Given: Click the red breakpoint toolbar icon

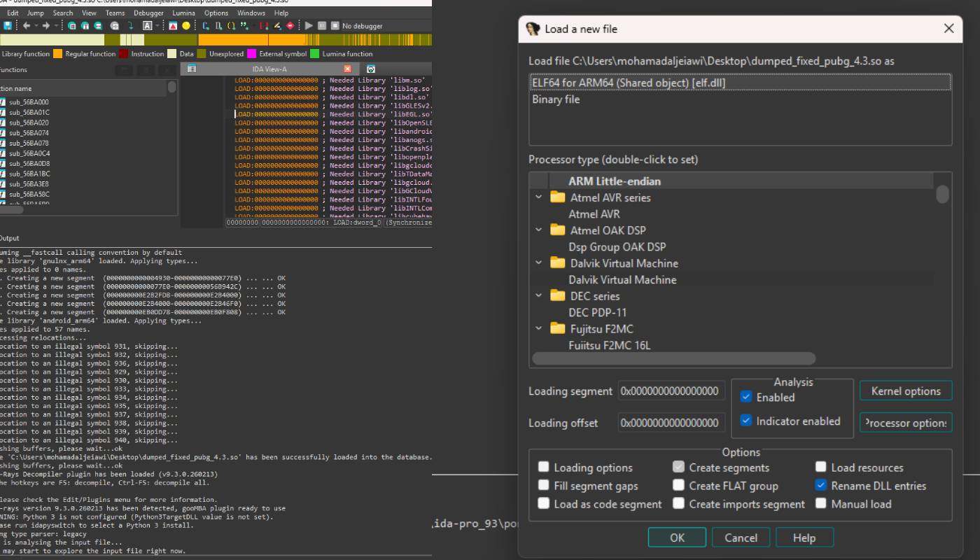Looking at the screenshot, I should (x=289, y=26).
